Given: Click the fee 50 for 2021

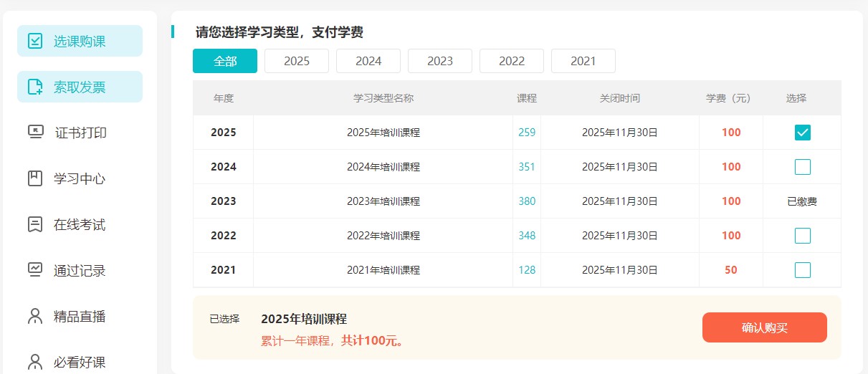Looking at the screenshot, I should click(731, 270).
